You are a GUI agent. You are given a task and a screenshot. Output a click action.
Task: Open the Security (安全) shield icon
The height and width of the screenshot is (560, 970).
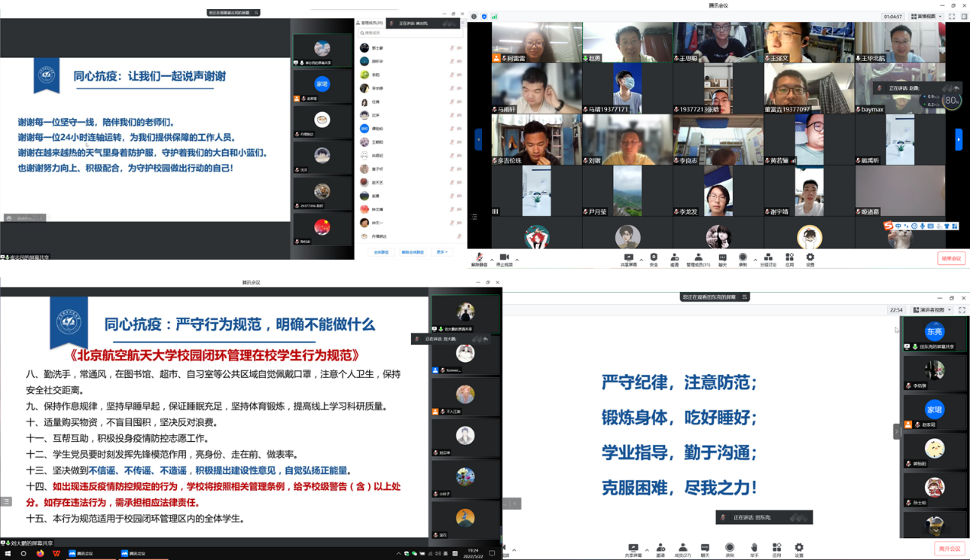(654, 258)
